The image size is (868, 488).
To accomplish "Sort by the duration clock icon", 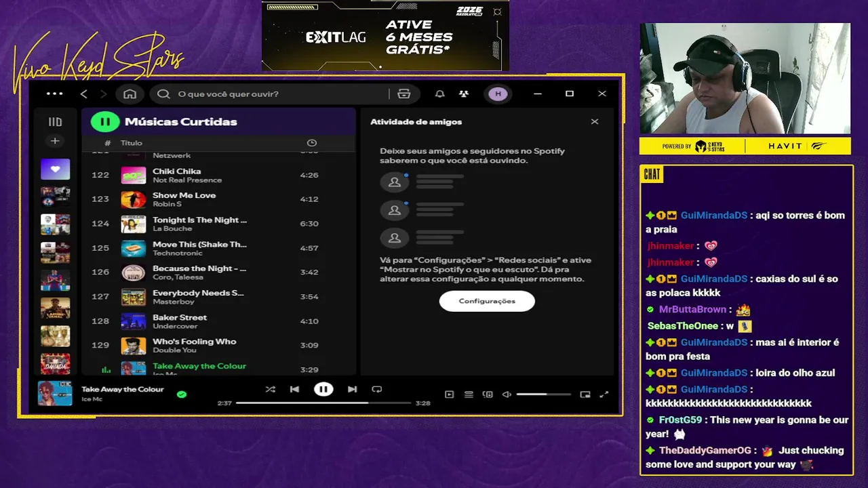I will [312, 143].
